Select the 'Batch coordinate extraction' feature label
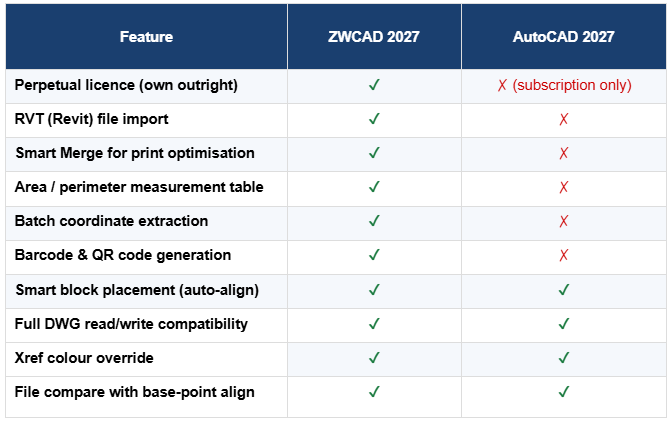Viewport: 671px width, 421px height. coord(112,221)
